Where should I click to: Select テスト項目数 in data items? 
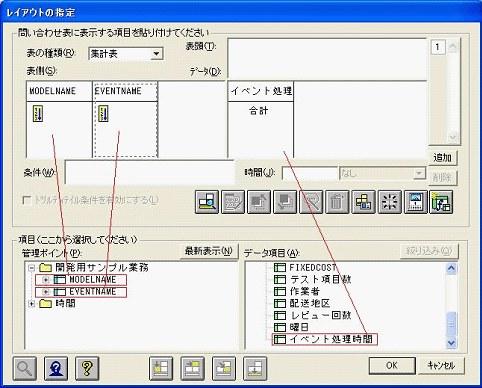click(x=320, y=279)
